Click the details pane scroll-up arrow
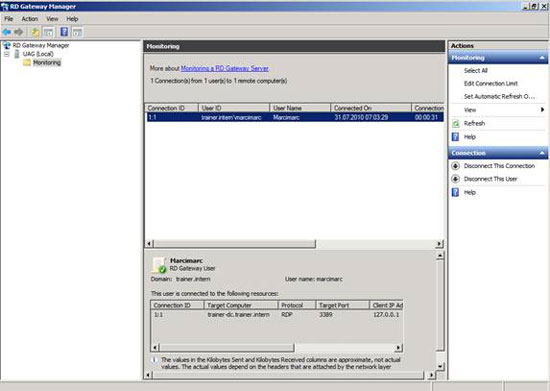 click(440, 256)
